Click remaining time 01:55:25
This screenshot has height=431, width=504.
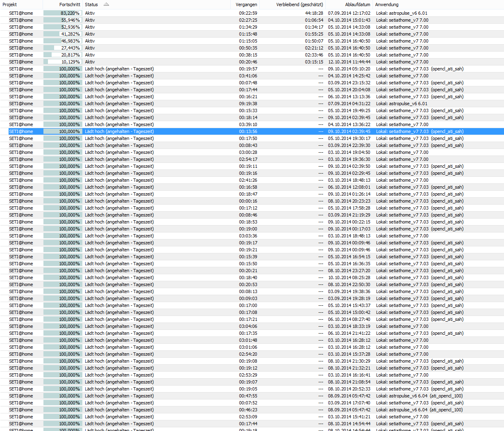tap(314, 34)
